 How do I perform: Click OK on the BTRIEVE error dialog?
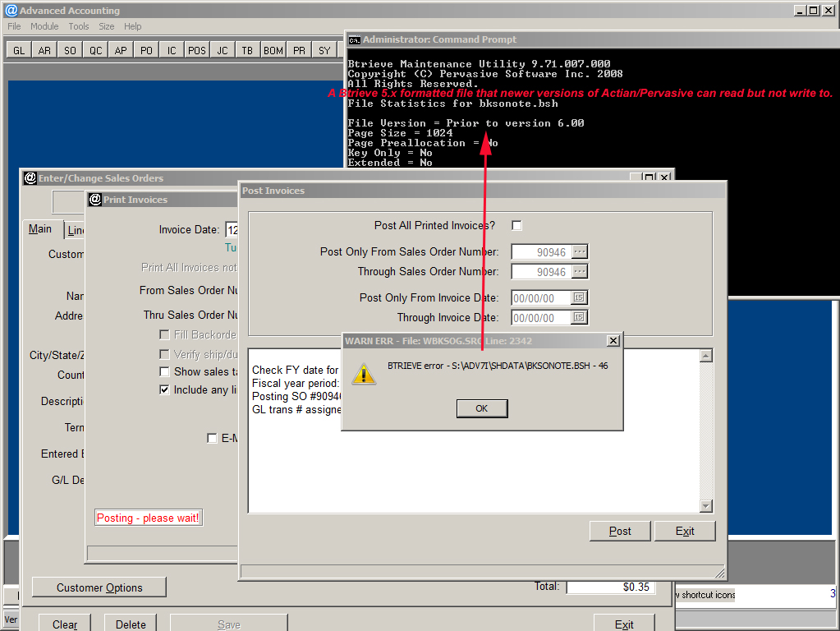[481, 408]
